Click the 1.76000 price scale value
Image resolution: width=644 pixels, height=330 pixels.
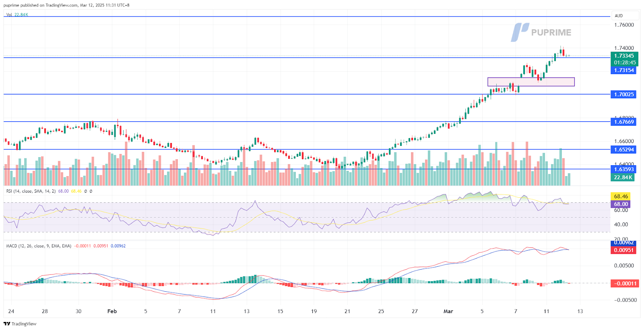[x=624, y=25]
